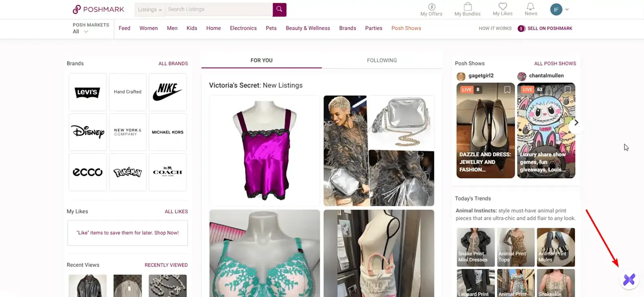The image size is (644, 297).
Task: Bookmark the Luxury share show
Action: coord(568,90)
